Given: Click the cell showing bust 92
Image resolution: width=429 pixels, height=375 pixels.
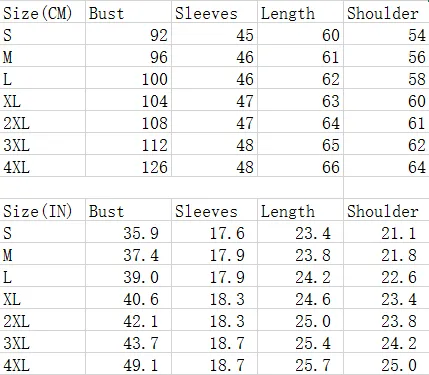Looking at the screenshot, I should click(128, 34).
